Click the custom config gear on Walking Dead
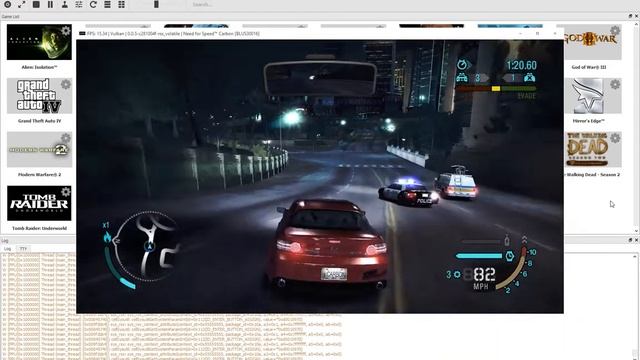Image resolution: width=640 pixels, height=360 pixels. click(615, 138)
